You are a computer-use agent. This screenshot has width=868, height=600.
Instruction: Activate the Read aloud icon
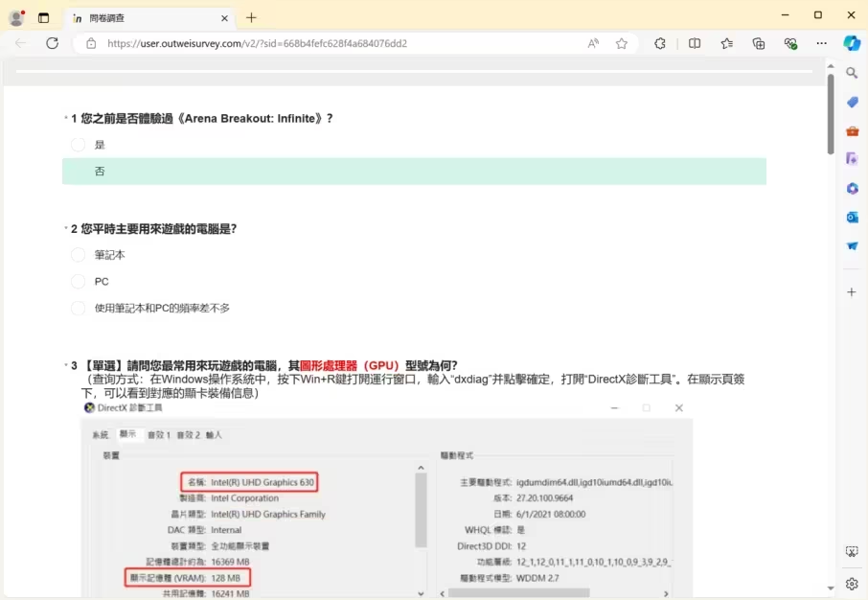pyautogui.click(x=593, y=43)
